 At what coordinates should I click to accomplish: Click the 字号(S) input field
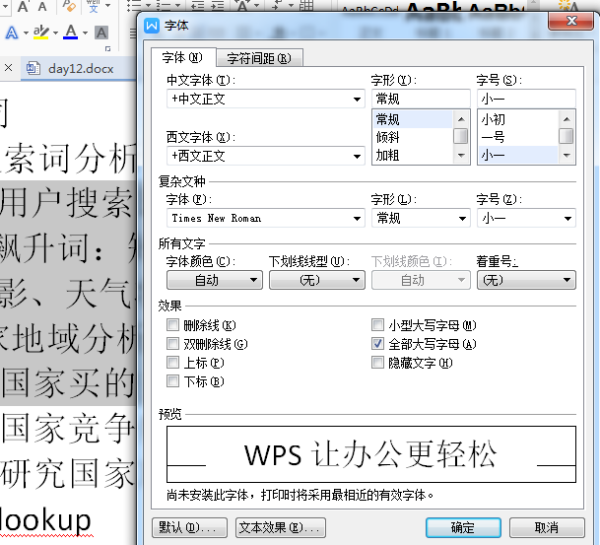click(x=526, y=99)
